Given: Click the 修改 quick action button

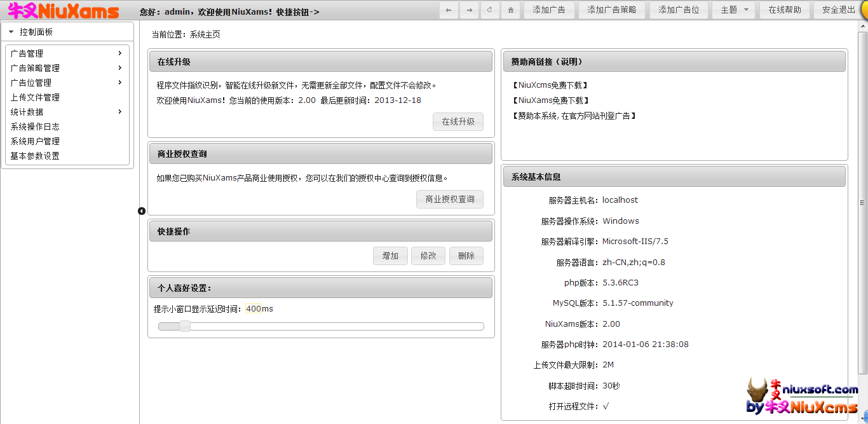Looking at the screenshot, I should click(x=428, y=256).
